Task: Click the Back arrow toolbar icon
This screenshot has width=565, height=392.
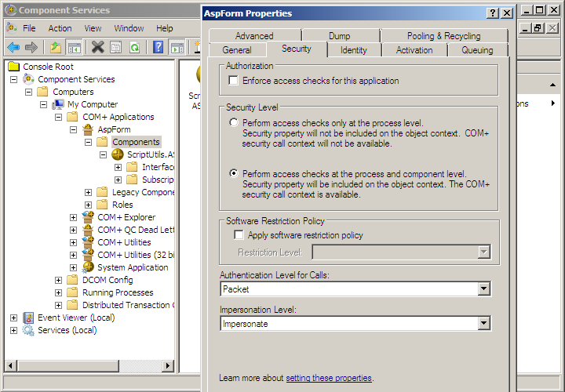Action: pos(13,47)
